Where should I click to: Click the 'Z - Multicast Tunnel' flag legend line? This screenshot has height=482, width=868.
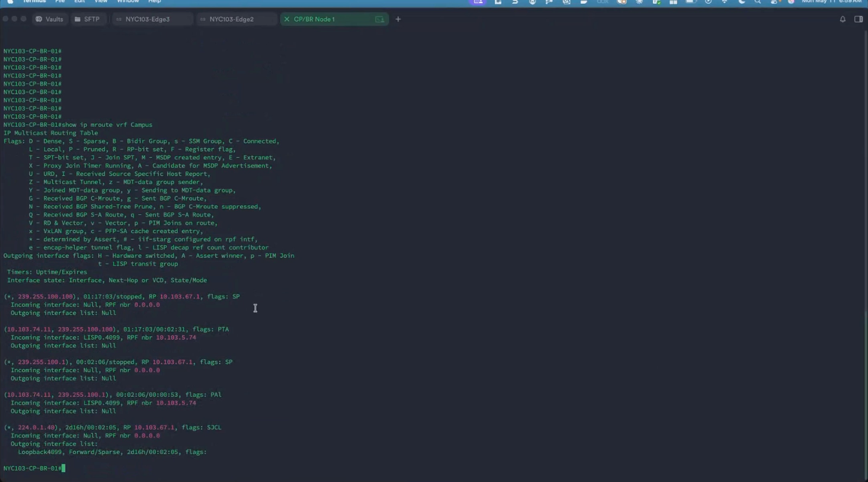[116, 182]
